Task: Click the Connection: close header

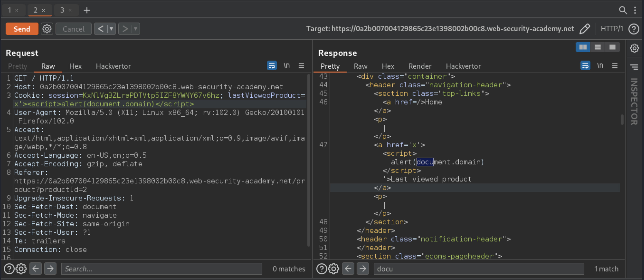Action: click(50, 249)
